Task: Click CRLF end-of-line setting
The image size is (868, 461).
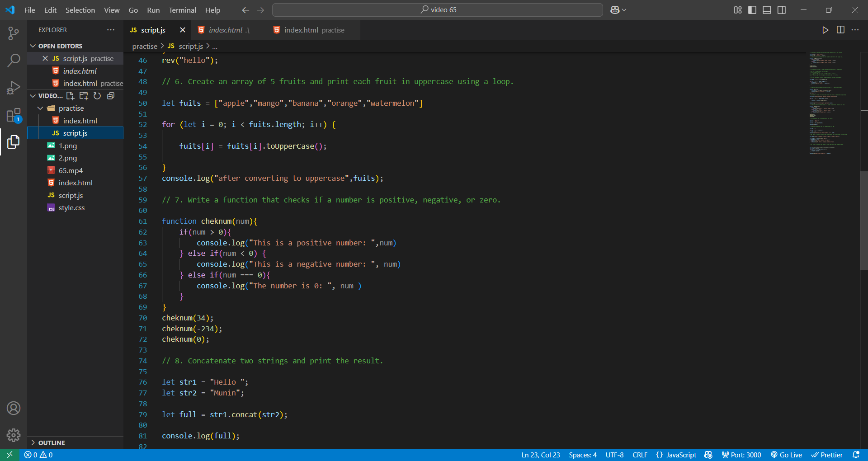Action: 640,455
